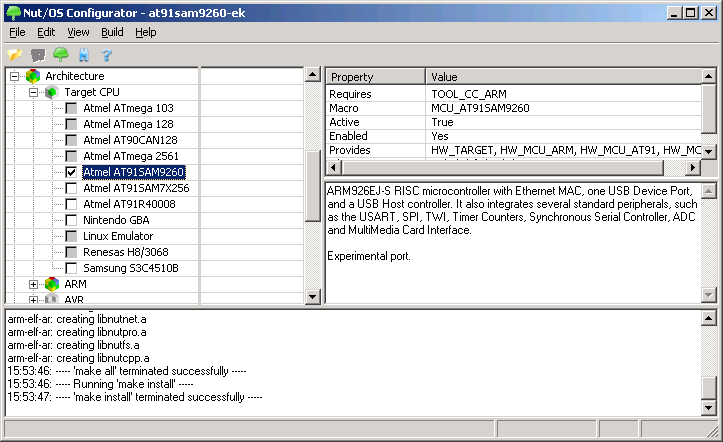Image resolution: width=723 pixels, height=442 pixels.
Task: Click the question mark help icon
Action: click(107, 55)
